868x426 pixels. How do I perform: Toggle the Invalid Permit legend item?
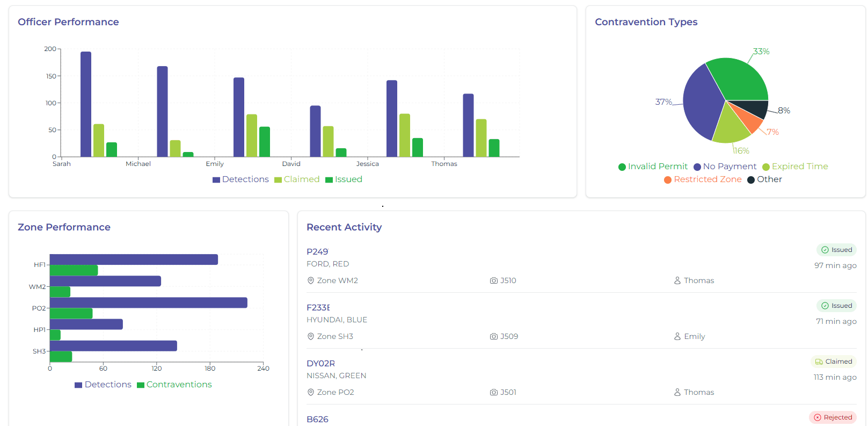click(653, 167)
